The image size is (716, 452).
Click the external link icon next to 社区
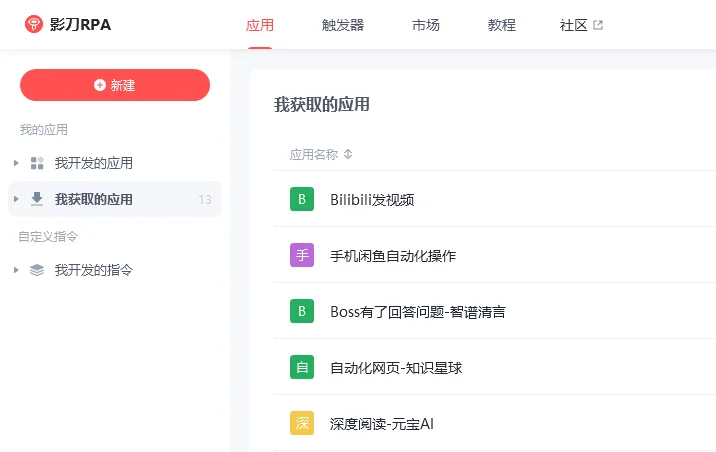pos(598,25)
